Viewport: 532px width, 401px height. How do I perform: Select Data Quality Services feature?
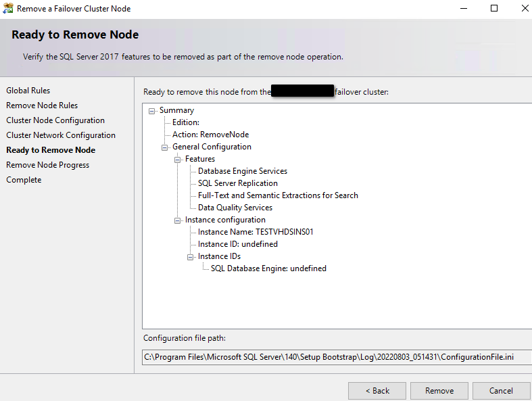[235, 208]
